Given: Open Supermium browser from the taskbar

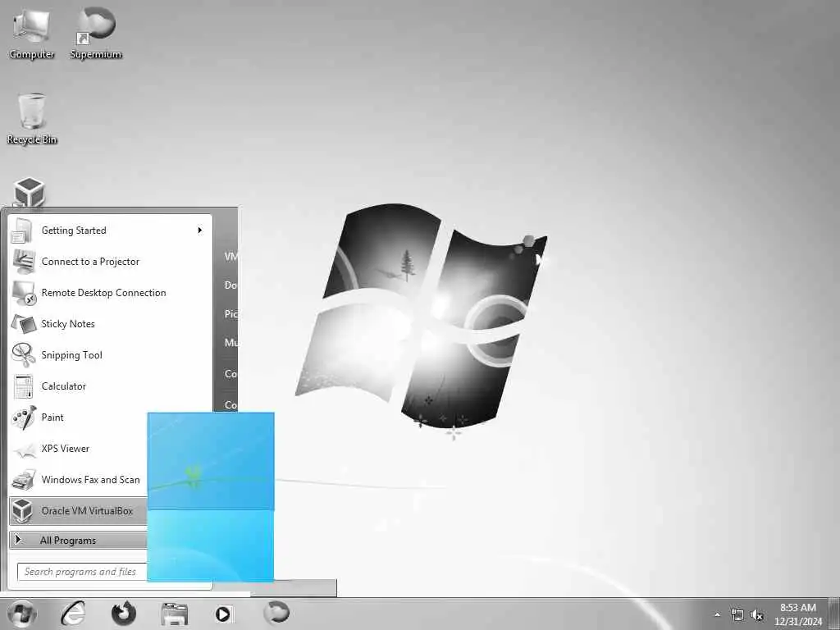Looking at the screenshot, I should pyautogui.click(x=276, y=612).
